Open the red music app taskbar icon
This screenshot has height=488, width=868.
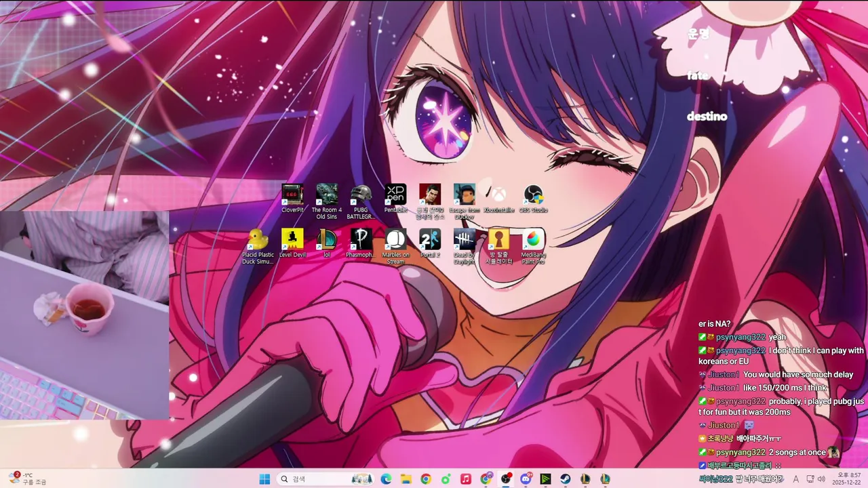[x=466, y=479]
